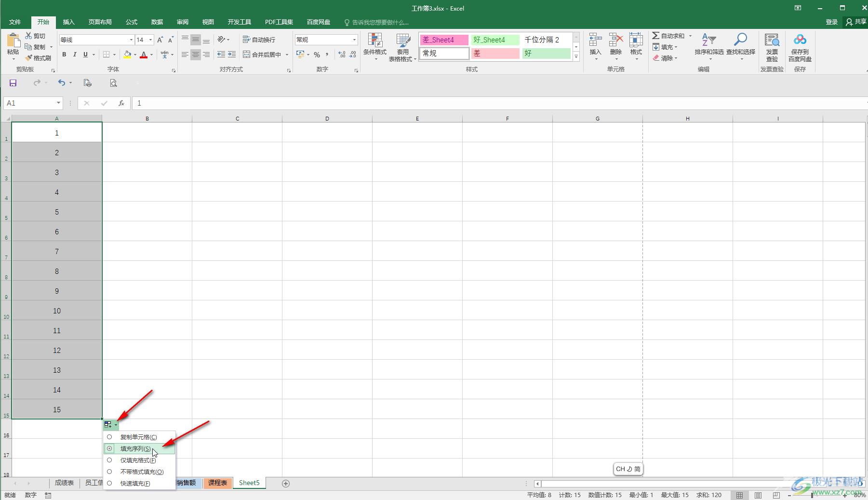The width and height of the screenshot is (868, 500).
Task: Click the Paste icon in clipboard group
Action: (x=13, y=41)
